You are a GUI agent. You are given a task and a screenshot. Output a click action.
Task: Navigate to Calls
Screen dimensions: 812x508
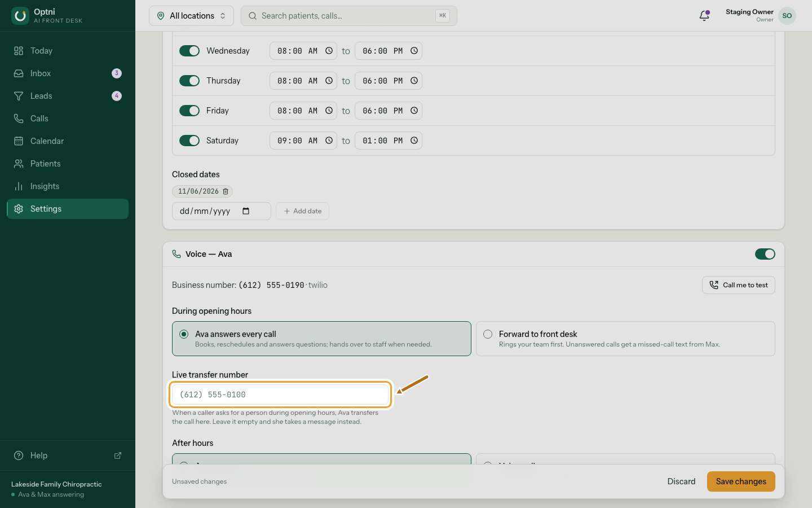click(68, 119)
